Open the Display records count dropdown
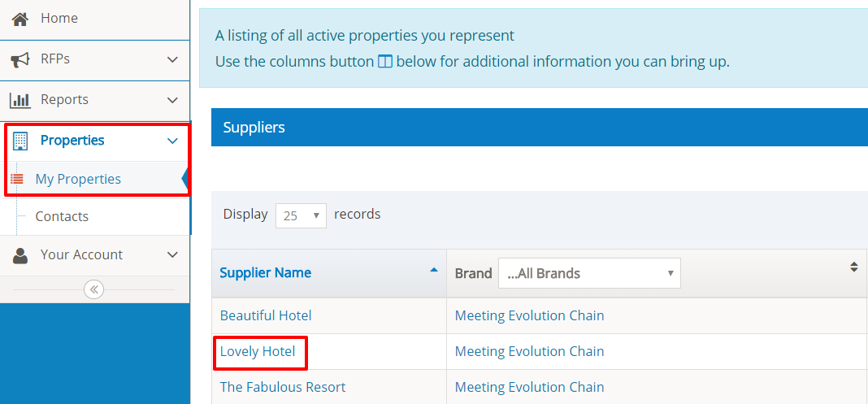The image size is (868, 404). coord(301,215)
